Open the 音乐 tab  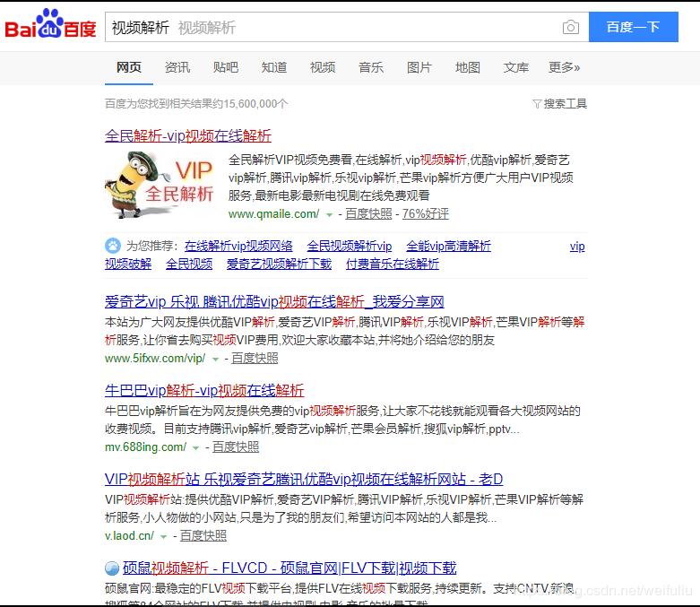pos(370,67)
